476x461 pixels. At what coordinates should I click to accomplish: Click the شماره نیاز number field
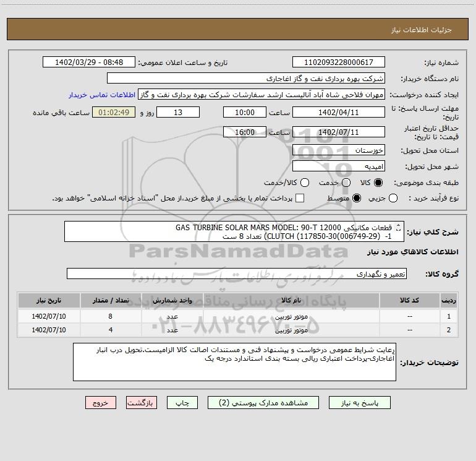click(339, 62)
